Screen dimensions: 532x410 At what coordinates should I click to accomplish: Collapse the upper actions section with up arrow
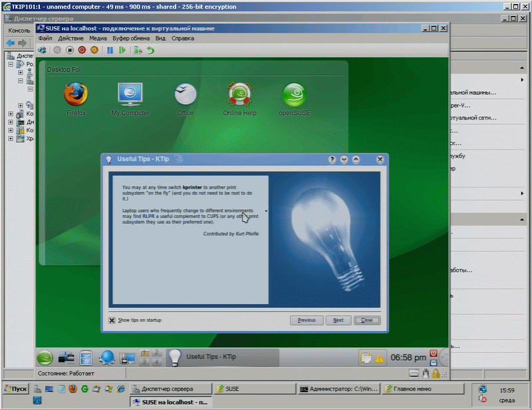coord(522,68)
